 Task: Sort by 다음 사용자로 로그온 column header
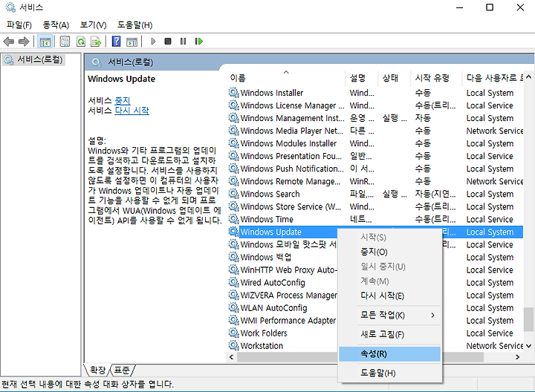[493, 78]
